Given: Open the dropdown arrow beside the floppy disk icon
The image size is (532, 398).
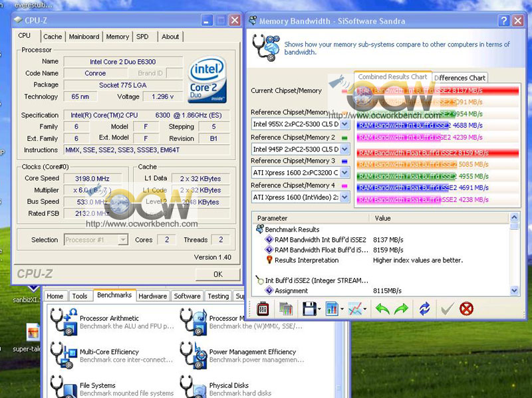Looking at the screenshot, I should pos(319,309).
